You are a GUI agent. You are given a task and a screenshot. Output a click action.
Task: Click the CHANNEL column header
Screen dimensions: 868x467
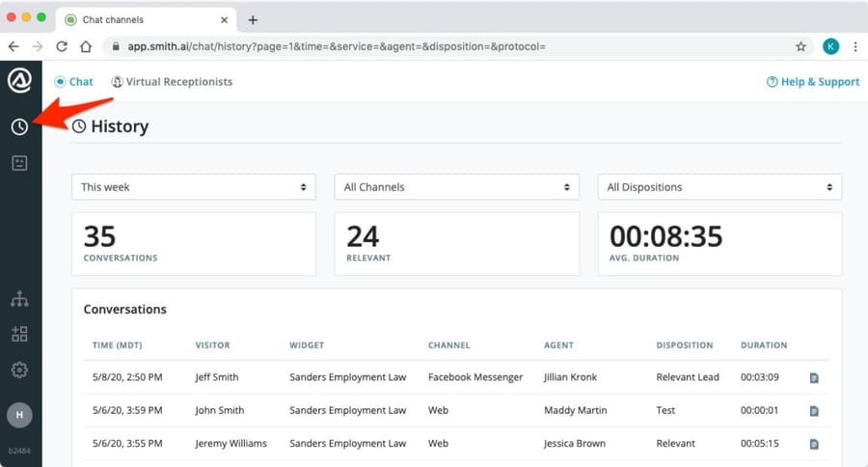pos(448,345)
